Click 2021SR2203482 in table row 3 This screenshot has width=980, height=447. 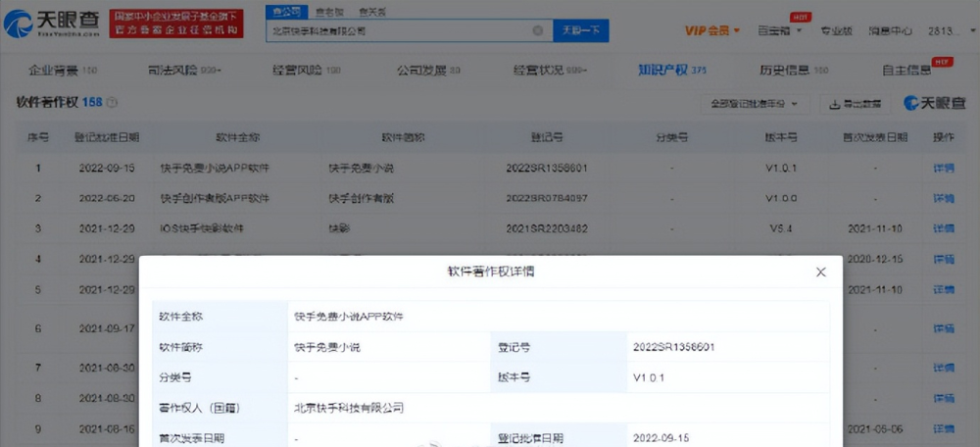tap(547, 228)
